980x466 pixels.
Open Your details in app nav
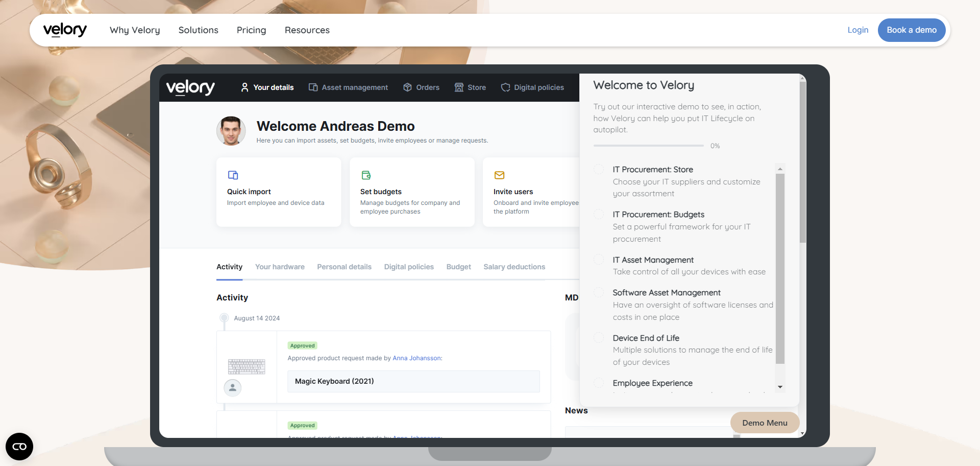[x=267, y=87]
